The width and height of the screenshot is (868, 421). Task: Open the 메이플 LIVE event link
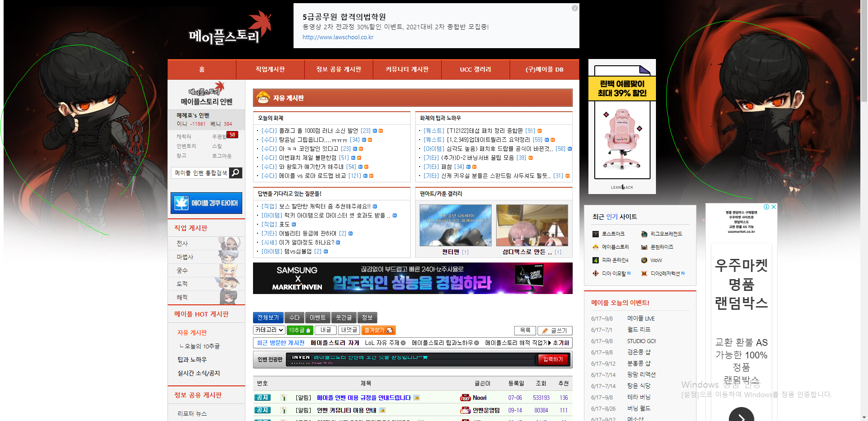(641, 318)
